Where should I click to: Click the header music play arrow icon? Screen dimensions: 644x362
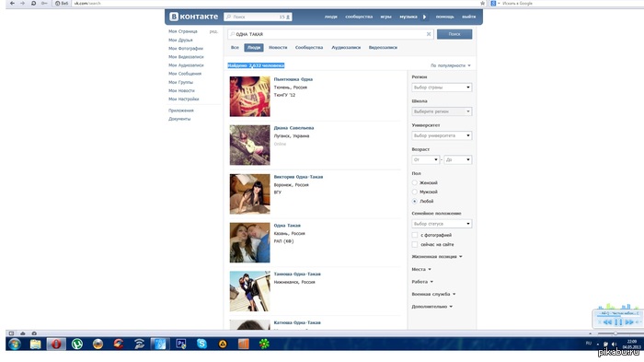[424, 17]
